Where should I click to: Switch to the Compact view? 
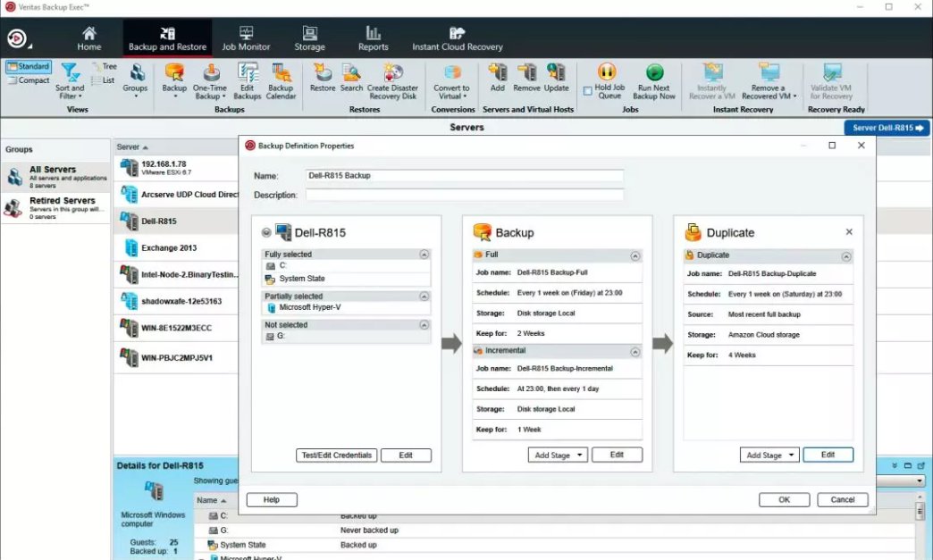[x=29, y=80]
